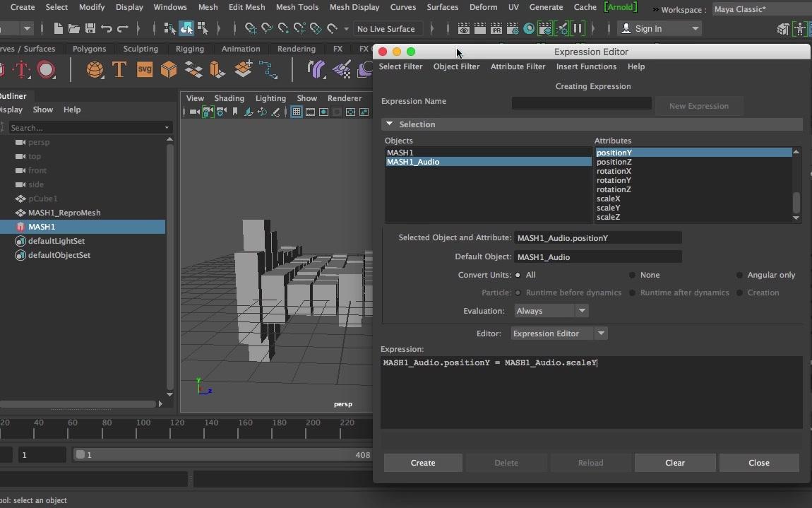Select the Type tool shelf icon
Viewport: 812px width, 508px height.
(119, 69)
